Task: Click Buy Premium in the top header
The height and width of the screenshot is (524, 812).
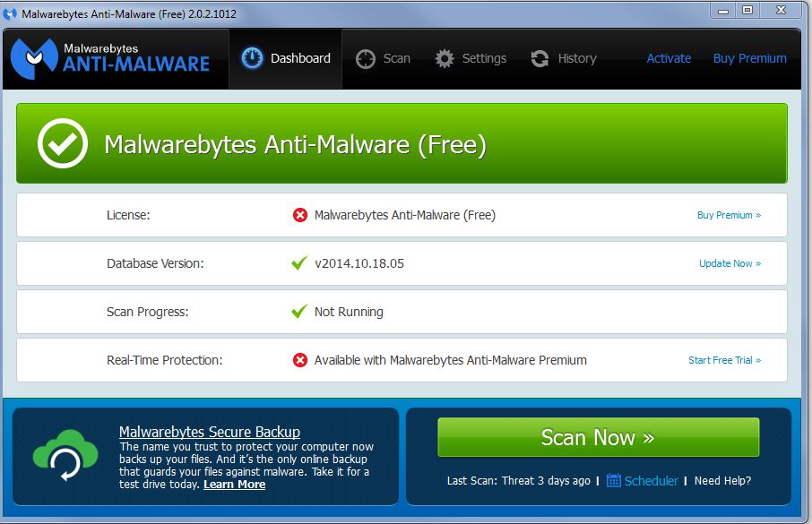Action: coord(750,58)
